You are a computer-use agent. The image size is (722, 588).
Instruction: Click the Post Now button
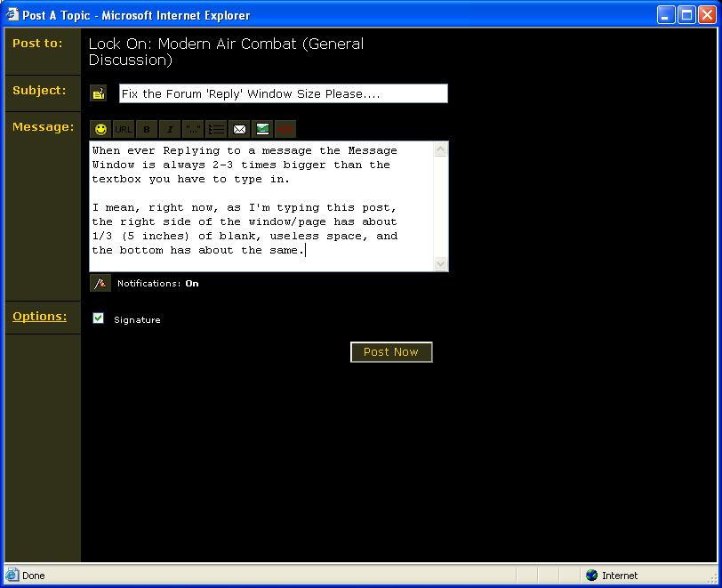(x=391, y=352)
